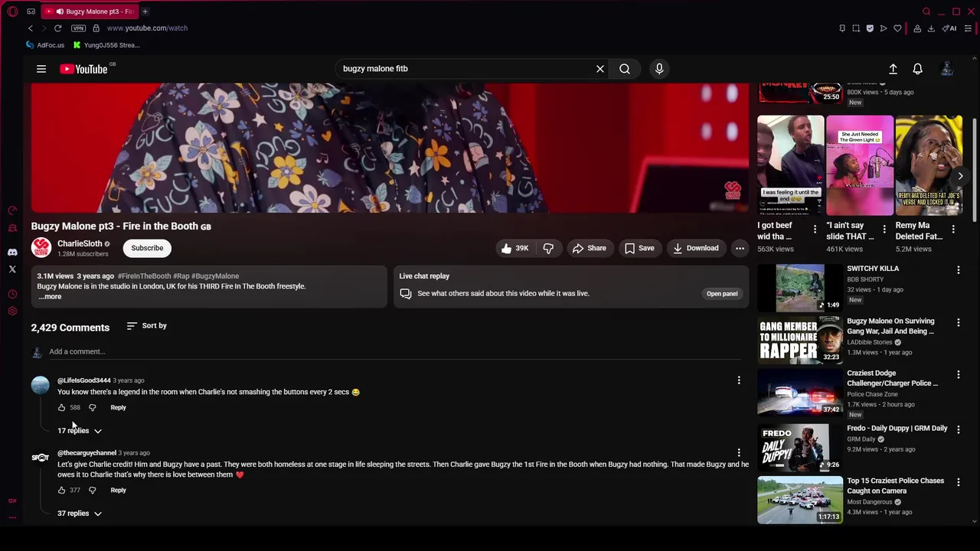This screenshot has height=551, width=980.
Task: Reload the current page
Action: click(x=57, y=28)
